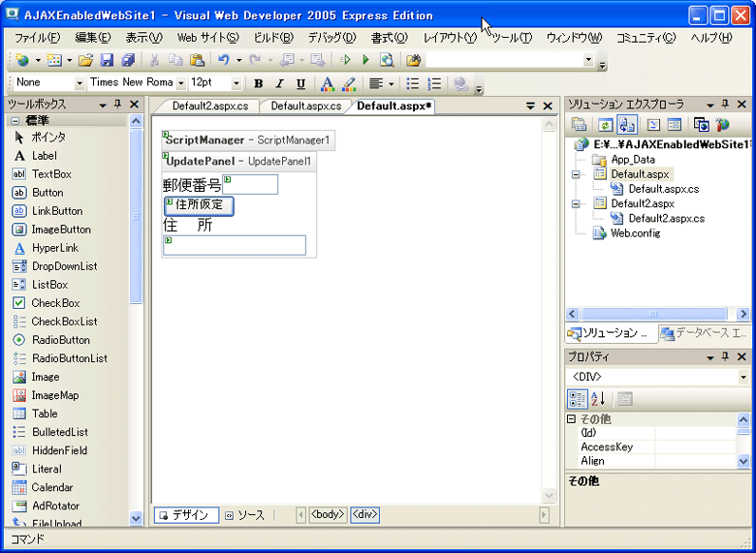Open the 12pt font size dropdown
Image resolution: width=756 pixels, height=553 pixels.
coord(236,84)
